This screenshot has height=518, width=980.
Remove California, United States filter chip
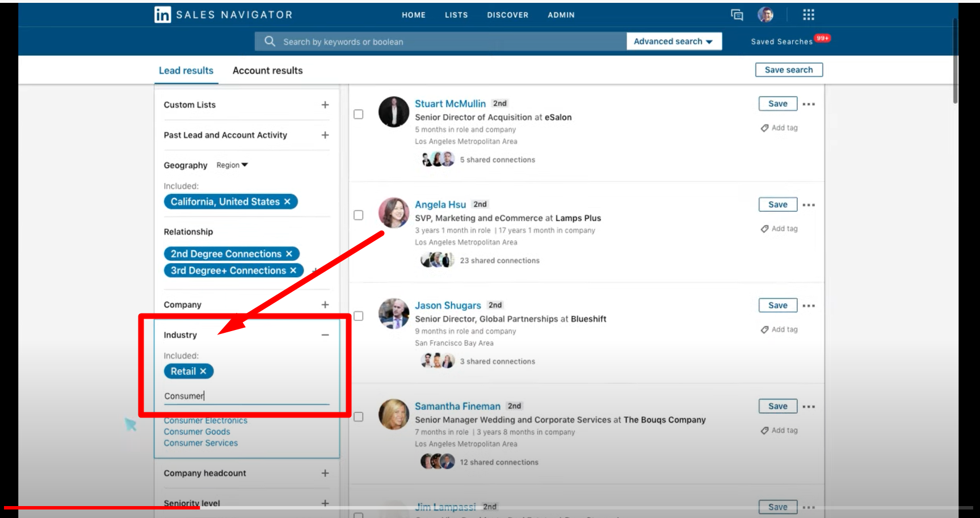tap(287, 202)
